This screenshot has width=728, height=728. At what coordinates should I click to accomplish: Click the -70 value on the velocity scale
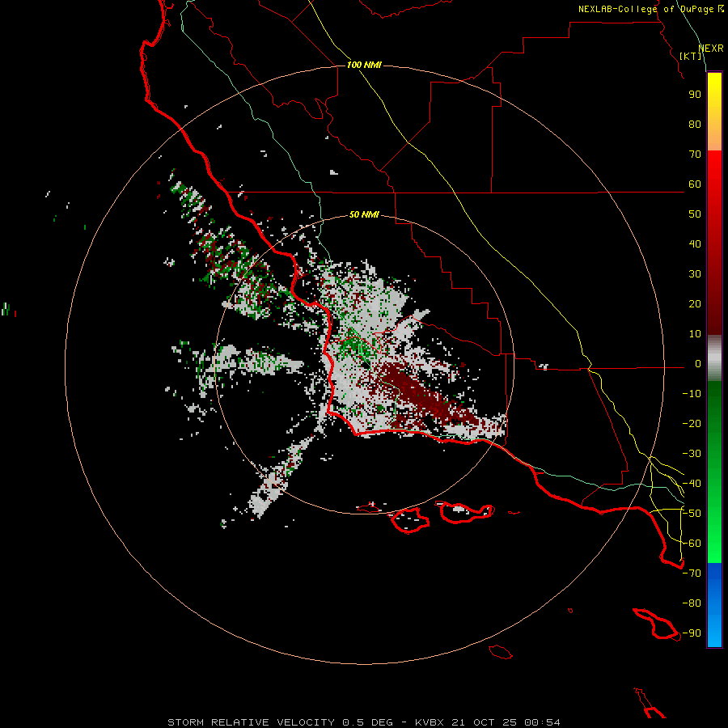click(692, 574)
